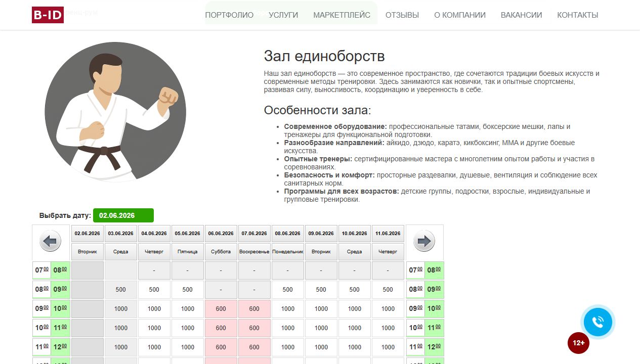This screenshot has height=364, width=640.
Task: Click right 11:00-12:00 time row label
Action: (425, 347)
